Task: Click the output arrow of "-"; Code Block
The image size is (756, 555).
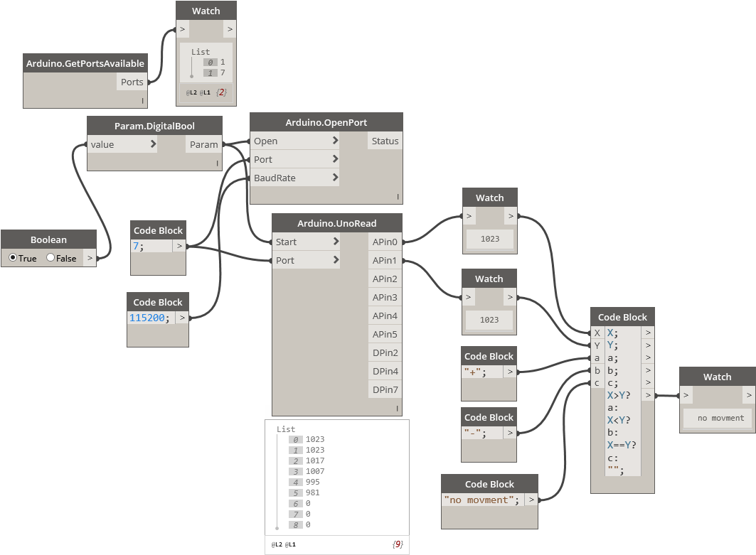Action: click(510, 433)
